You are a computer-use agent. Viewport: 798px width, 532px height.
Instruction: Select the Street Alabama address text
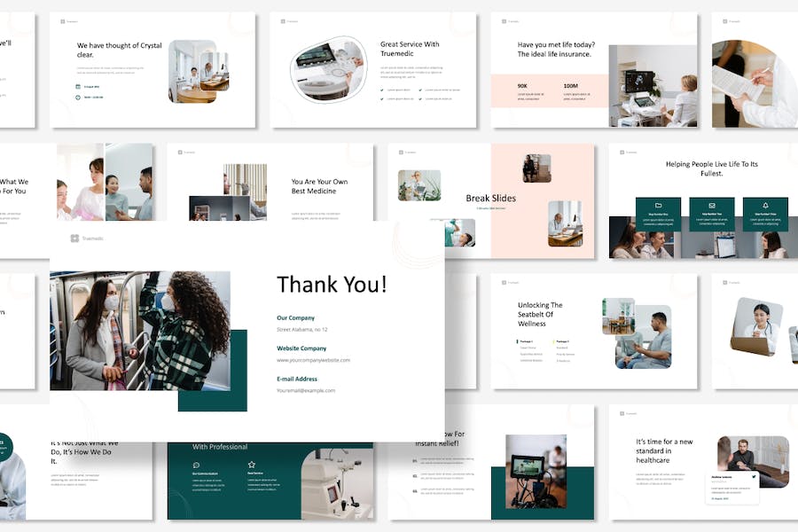coord(301,329)
